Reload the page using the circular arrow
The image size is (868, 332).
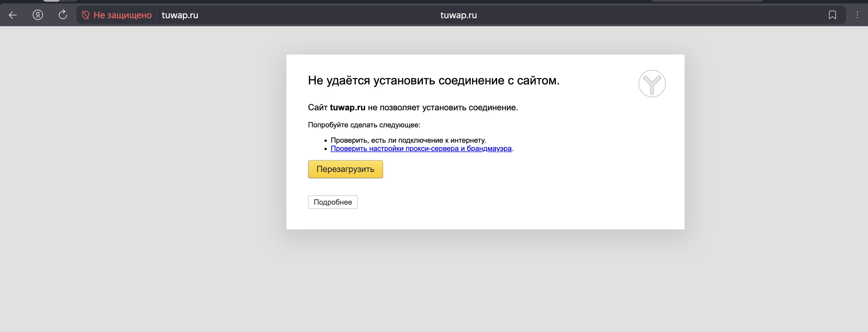click(63, 15)
